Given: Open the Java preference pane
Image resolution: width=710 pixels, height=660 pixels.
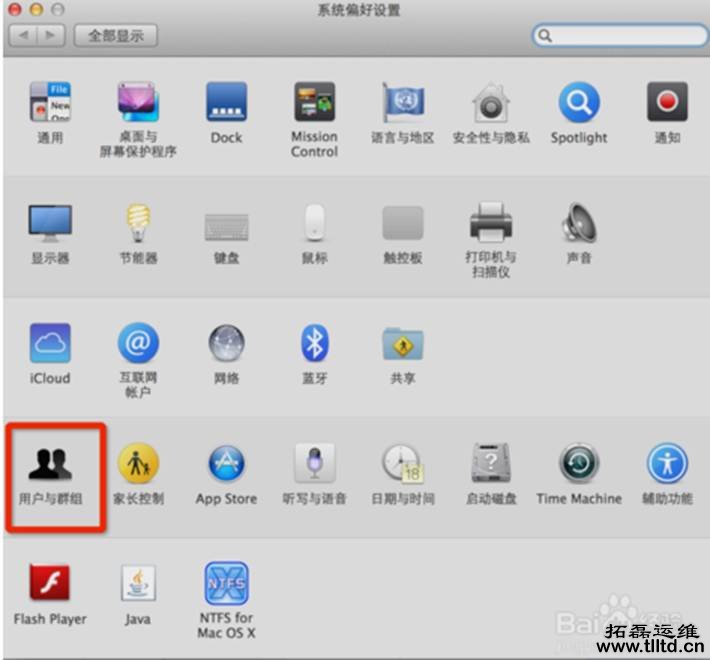Looking at the screenshot, I should pos(138,584).
